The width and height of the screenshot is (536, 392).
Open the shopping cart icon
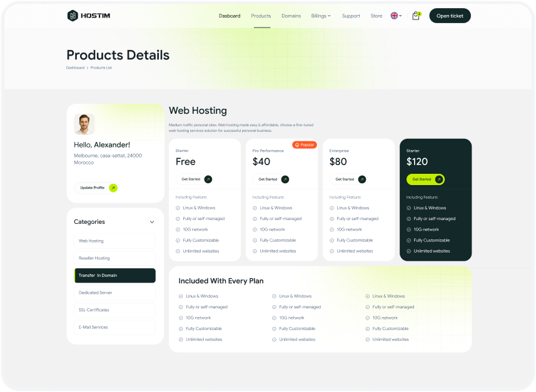[415, 16]
